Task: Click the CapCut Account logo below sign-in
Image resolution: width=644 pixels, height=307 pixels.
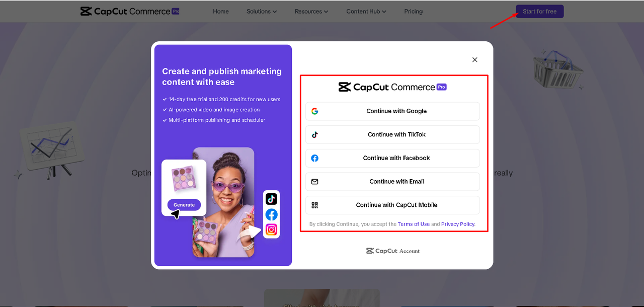Action: click(x=392, y=251)
